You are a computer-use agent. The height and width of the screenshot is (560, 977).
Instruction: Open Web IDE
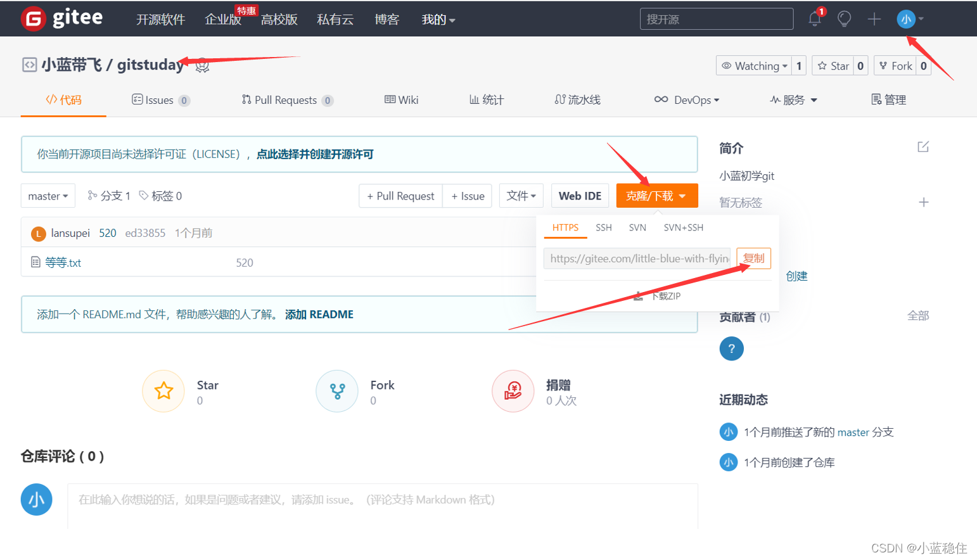click(580, 196)
